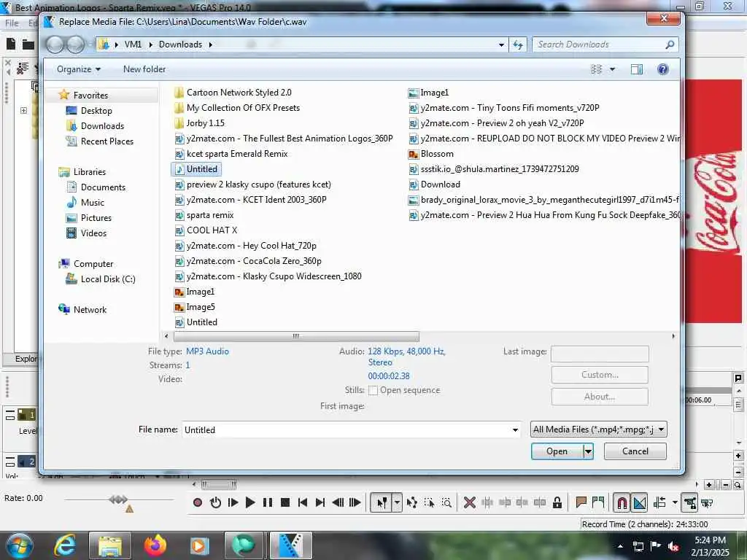Toggle Automatic Crossfades icon
This screenshot has width=747, height=560.
click(x=639, y=502)
